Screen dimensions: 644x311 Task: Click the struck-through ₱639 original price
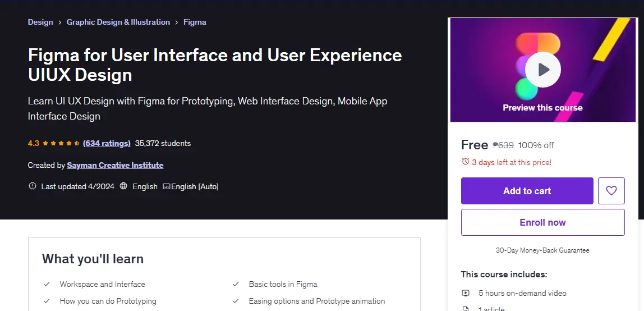pyautogui.click(x=503, y=145)
